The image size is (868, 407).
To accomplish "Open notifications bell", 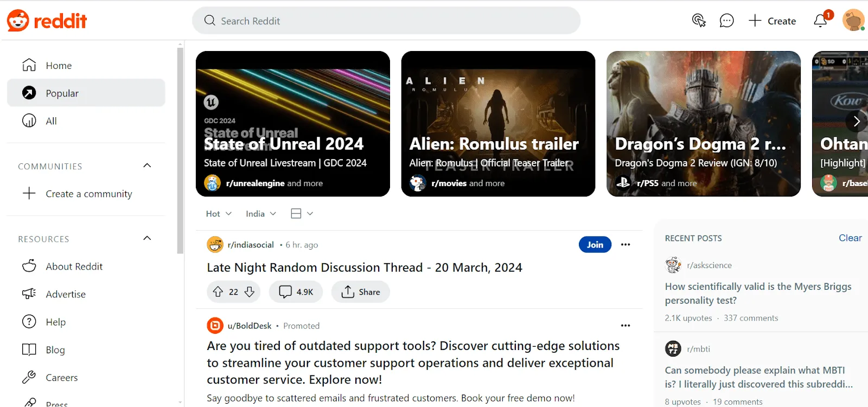I will coord(820,21).
